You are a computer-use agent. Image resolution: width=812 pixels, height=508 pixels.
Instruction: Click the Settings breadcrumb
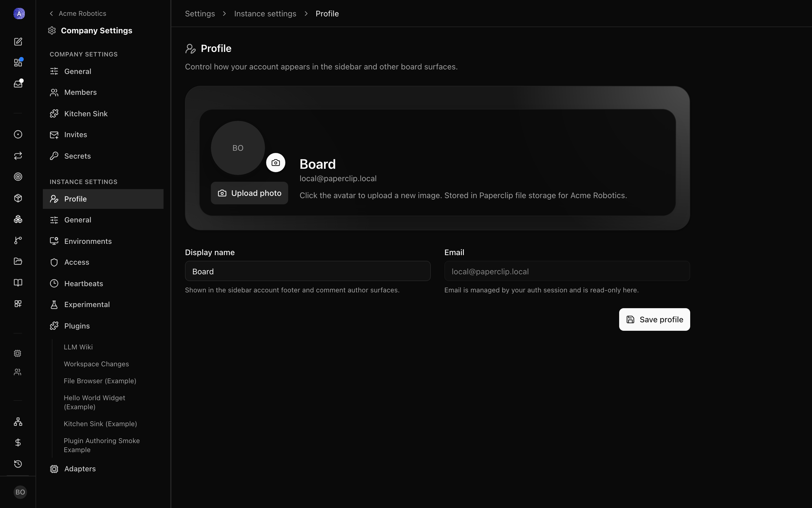point(200,14)
